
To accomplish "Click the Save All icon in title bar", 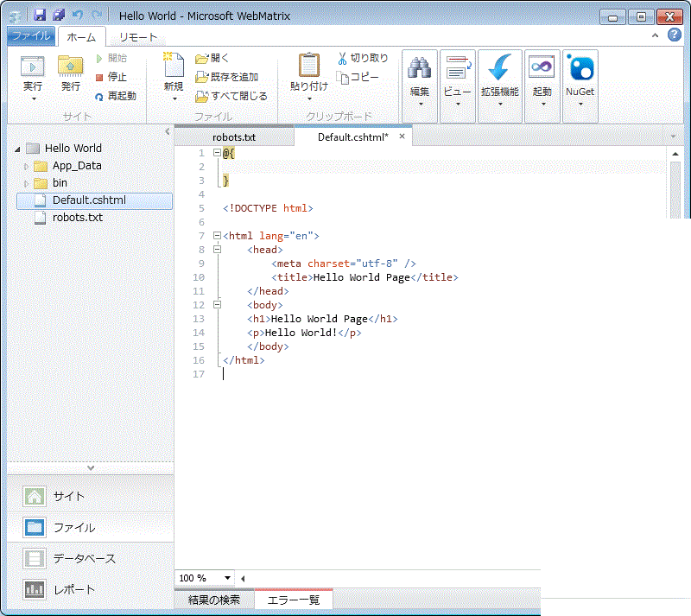I will coord(59,16).
